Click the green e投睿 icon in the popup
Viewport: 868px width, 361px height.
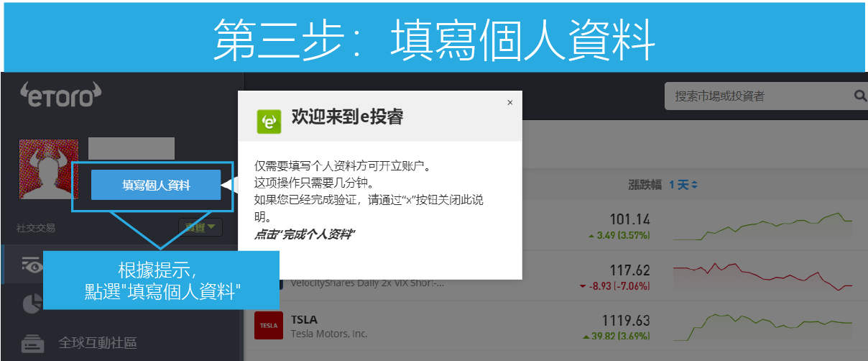[x=269, y=120]
